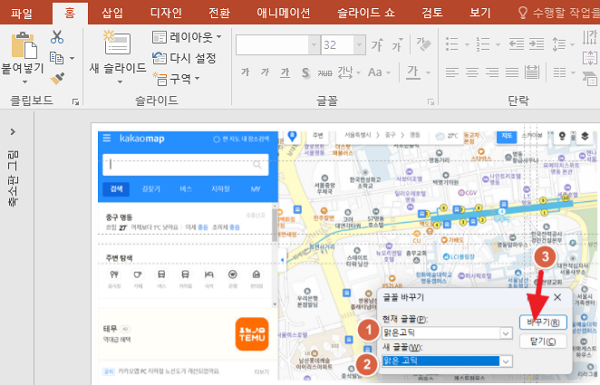Open the 디자인 ribbon tab
The image size is (600, 385).
pos(166,13)
